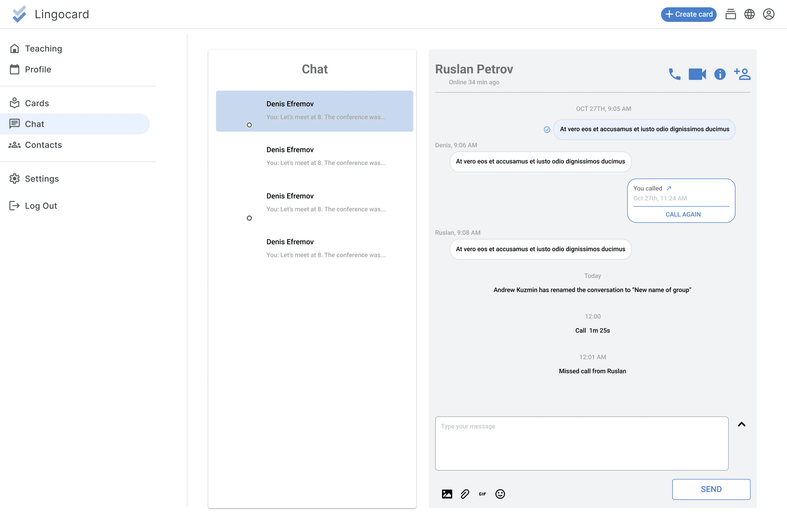Click the Lingocard brand name
The height and width of the screenshot is (532, 787).
click(62, 14)
